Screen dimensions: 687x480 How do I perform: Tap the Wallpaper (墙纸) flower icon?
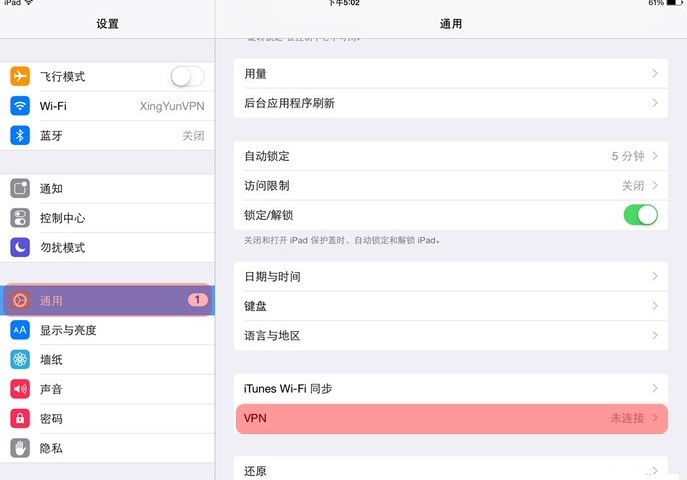point(20,360)
